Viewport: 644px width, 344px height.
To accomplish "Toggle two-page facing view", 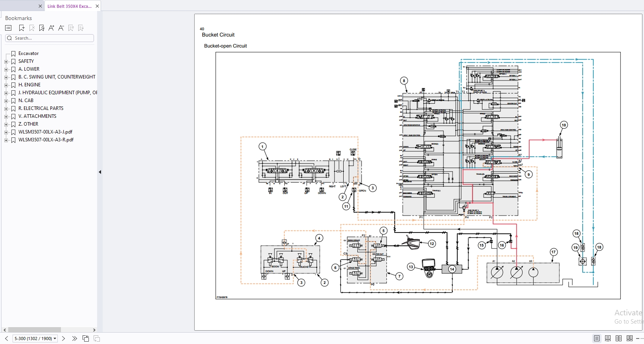I will point(618,339).
